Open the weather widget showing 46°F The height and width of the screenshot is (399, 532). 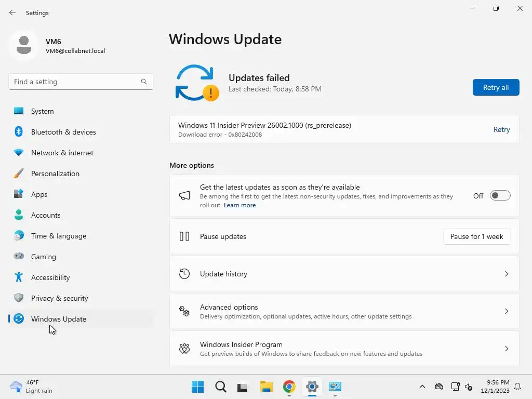pyautogui.click(x=31, y=387)
